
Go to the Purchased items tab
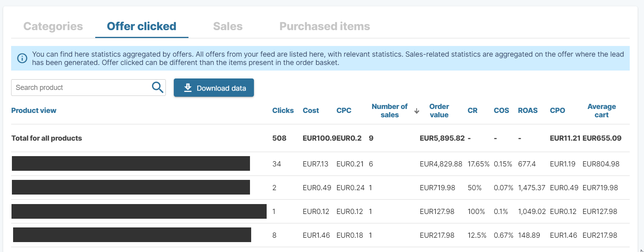[x=325, y=27]
